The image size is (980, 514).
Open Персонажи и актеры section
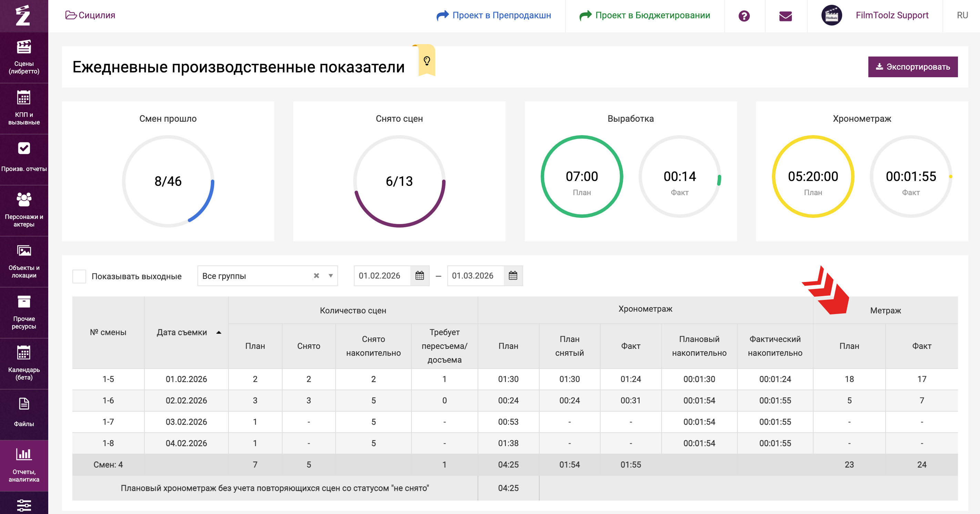click(23, 210)
